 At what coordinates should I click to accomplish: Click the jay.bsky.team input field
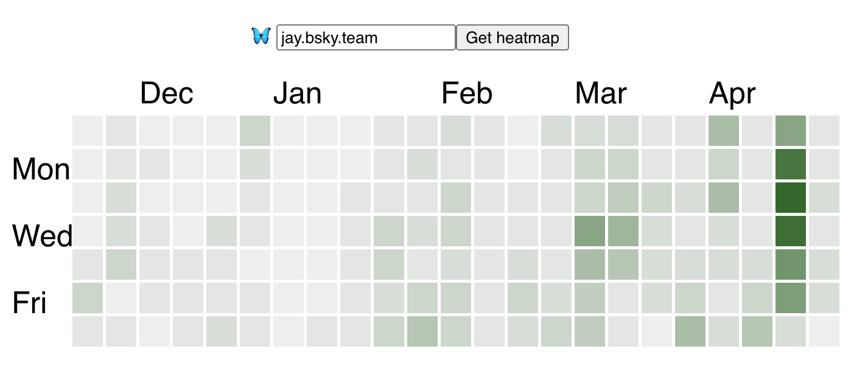[x=364, y=37]
